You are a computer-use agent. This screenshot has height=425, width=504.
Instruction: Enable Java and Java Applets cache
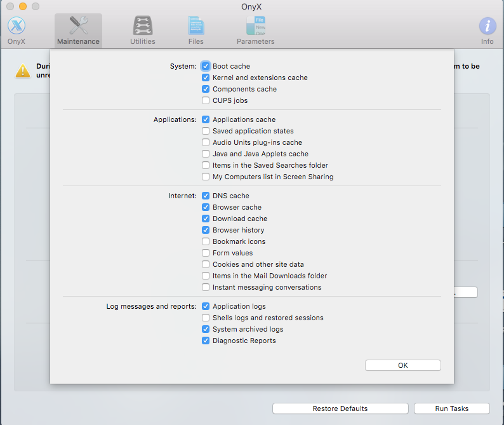click(206, 154)
